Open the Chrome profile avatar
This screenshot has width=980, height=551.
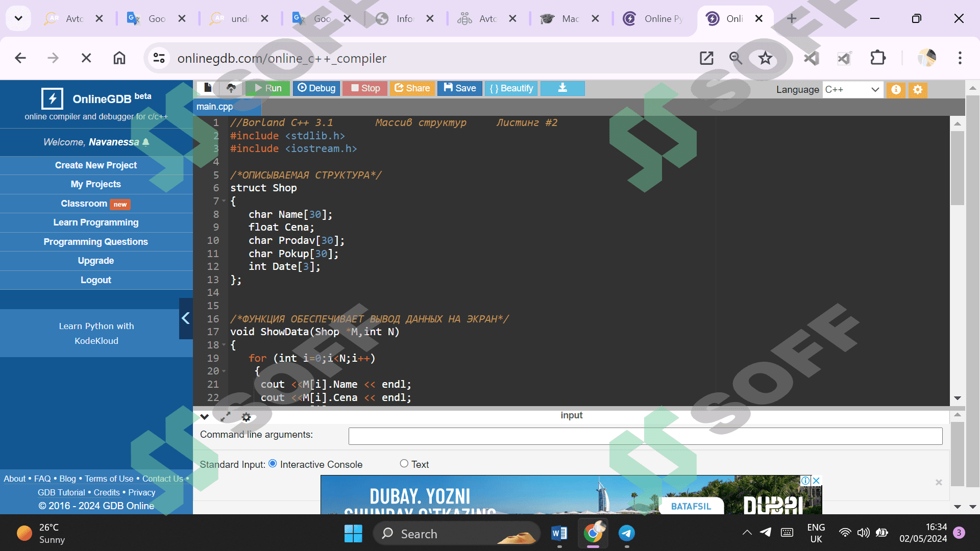click(927, 58)
